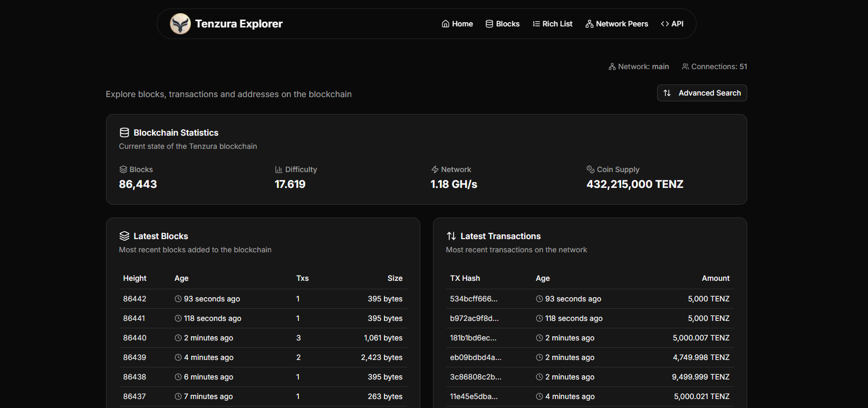Click the 9,499.999 TENZ amount
Viewport: 868px width, 408px height.
[701, 377]
